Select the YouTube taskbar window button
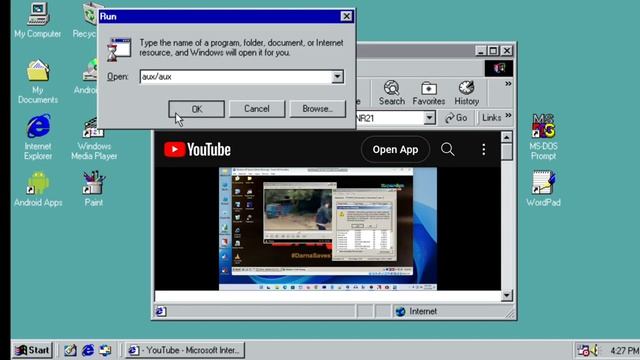 pyautogui.click(x=185, y=350)
